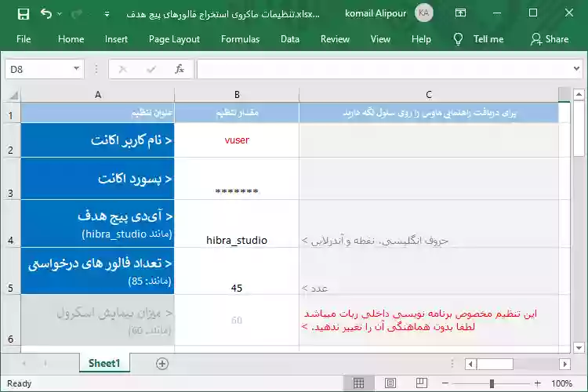Image resolution: width=588 pixels, height=392 pixels.
Task: Click the Tell me lightbulb icon
Action: [459, 39]
